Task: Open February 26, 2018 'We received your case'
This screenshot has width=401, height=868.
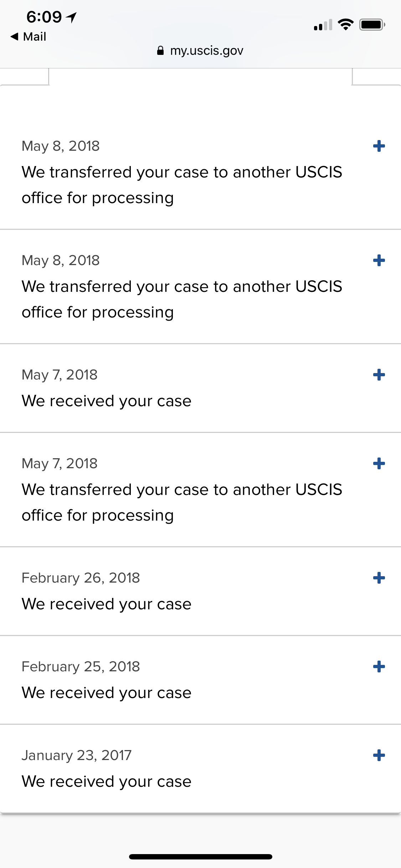Action: pos(107,604)
